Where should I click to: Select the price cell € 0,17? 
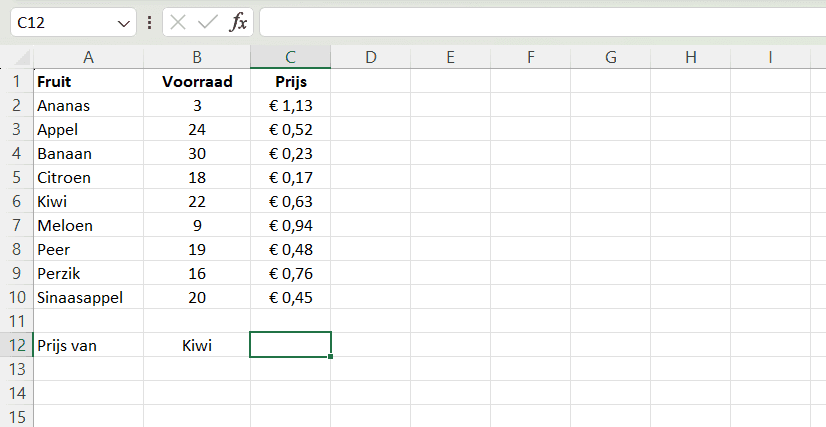click(290, 177)
